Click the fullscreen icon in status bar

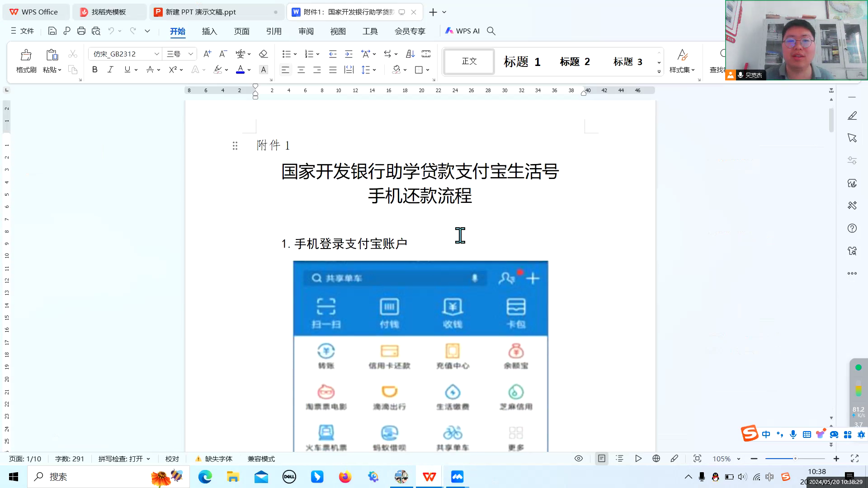854,459
